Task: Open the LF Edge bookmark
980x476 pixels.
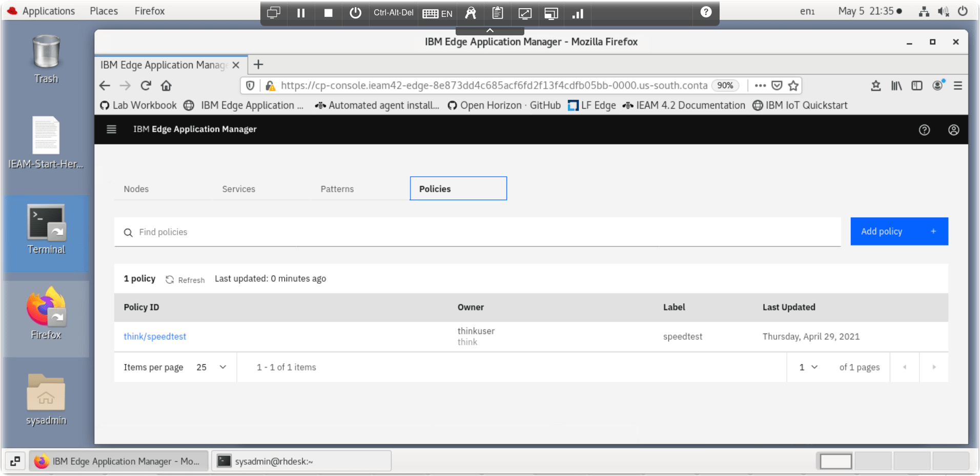Action: (592, 106)
